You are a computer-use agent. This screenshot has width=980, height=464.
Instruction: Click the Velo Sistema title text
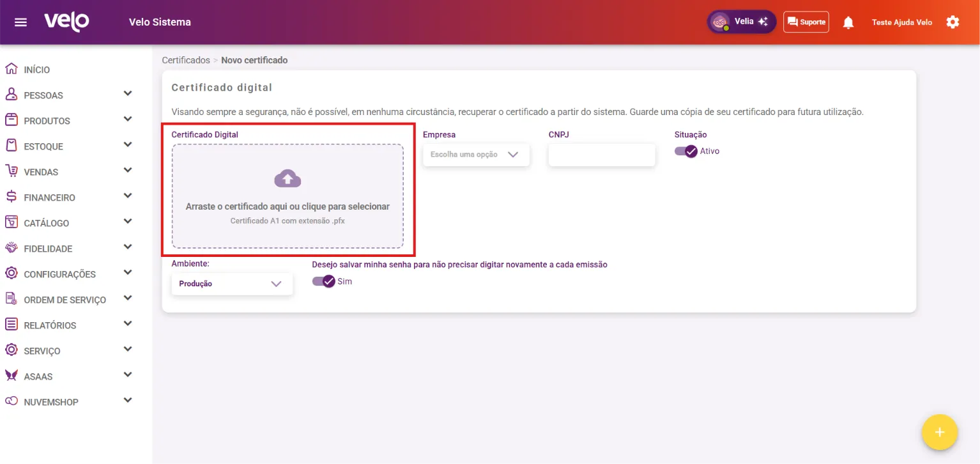pos(160,22)
